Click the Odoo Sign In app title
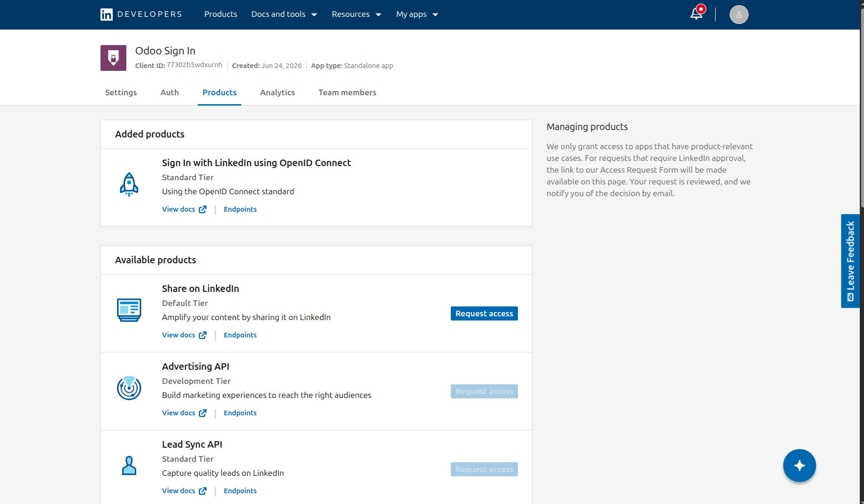The width and height of the screenshot is (864, 504). click(x=165, y=51)
